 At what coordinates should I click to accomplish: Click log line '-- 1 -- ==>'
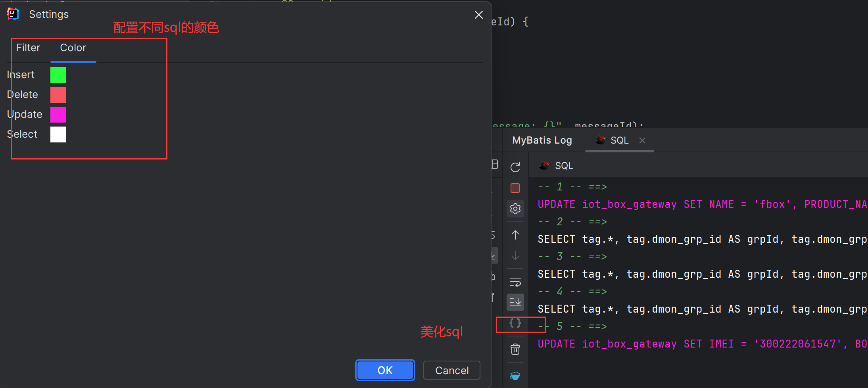pos(572,187)
